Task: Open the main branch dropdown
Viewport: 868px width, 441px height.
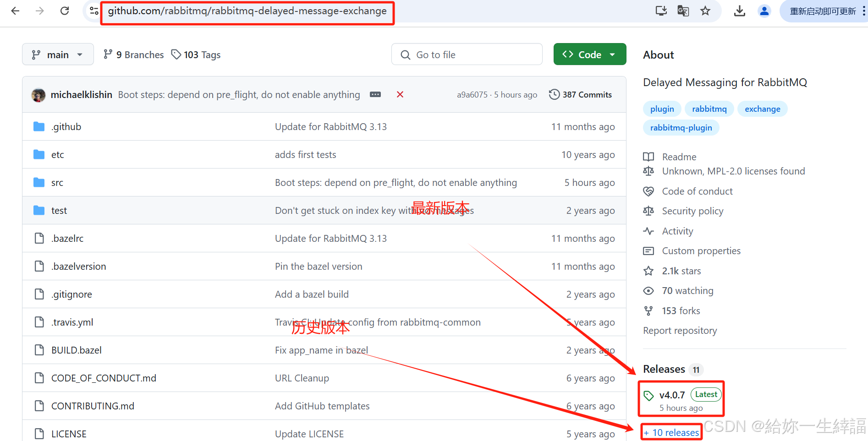Action: [x=58, y=54]
